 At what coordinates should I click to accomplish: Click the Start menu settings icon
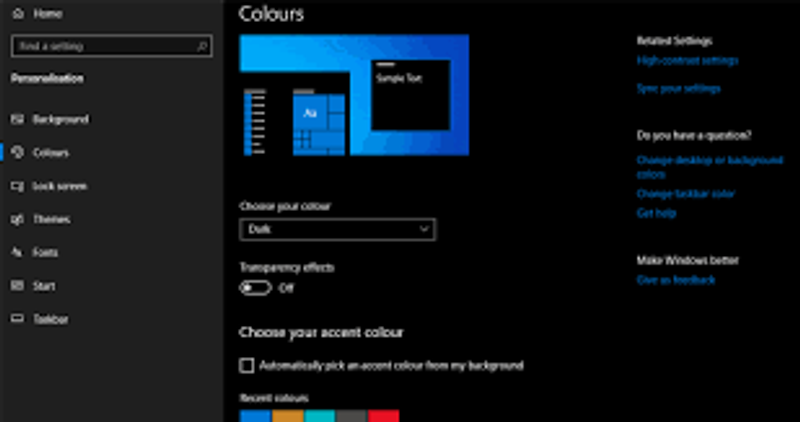coord(18,286)
